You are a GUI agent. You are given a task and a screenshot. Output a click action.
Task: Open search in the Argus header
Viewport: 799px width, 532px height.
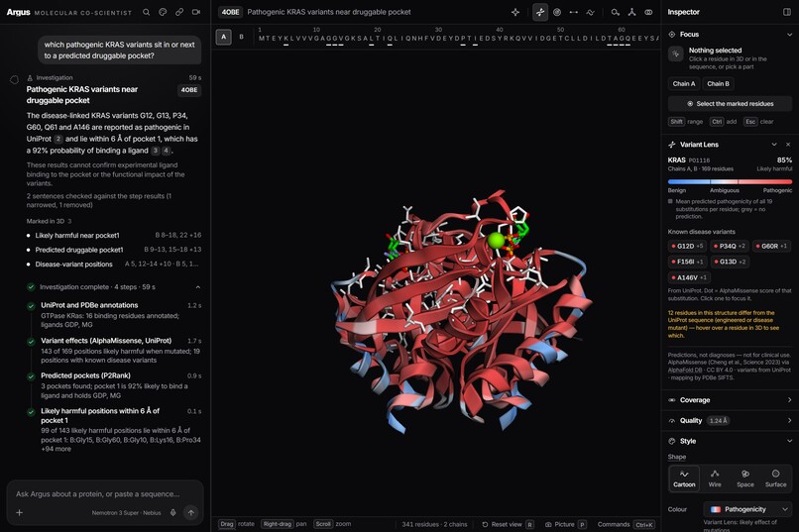(147, 12)
